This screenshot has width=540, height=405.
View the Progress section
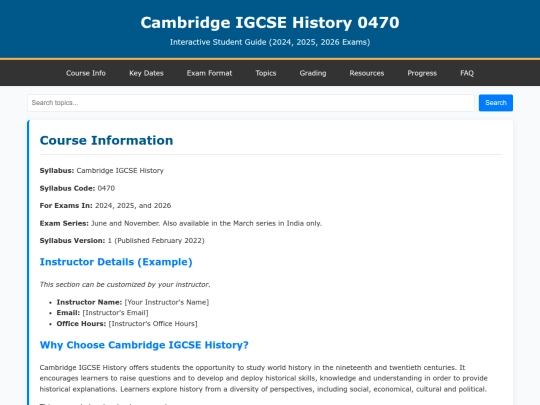click(422, 73)
